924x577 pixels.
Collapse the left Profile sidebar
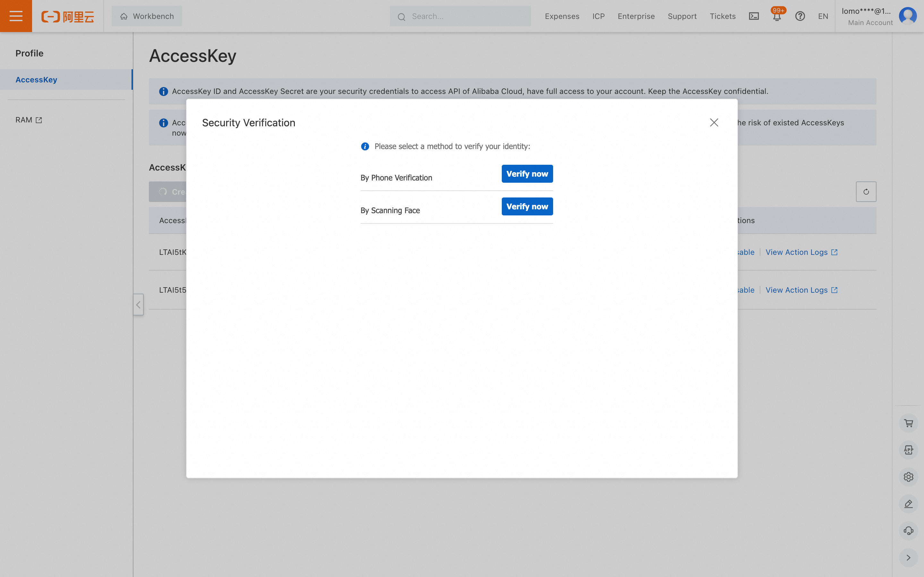pos(138,305)
